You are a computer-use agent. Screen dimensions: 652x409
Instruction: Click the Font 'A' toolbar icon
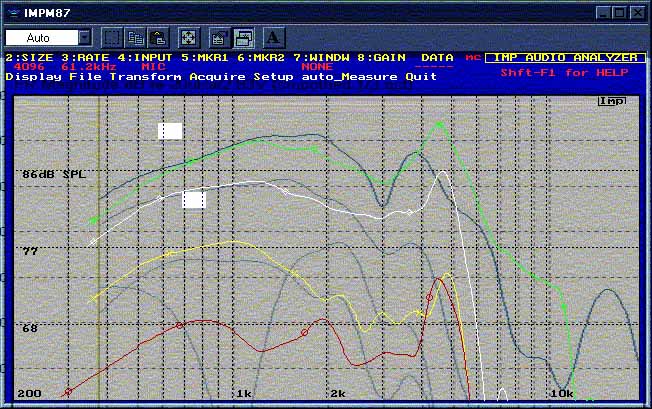coord(274,38)
